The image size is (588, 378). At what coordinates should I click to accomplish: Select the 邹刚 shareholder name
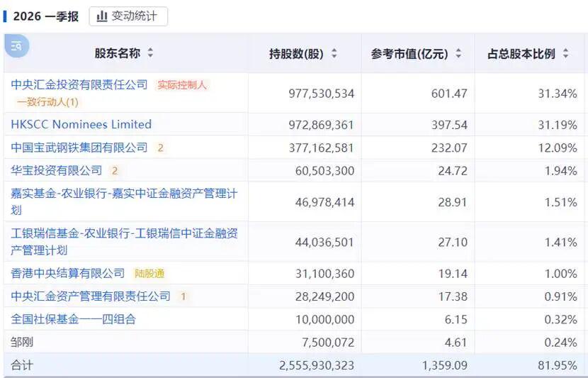tap(22, 342)
